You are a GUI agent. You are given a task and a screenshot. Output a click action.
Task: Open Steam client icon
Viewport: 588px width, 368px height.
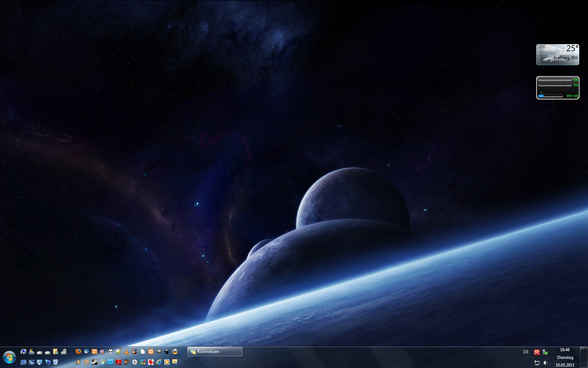point(94,362)
